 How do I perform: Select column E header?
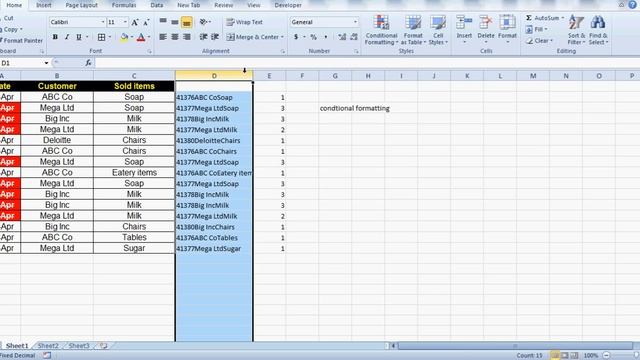coord(269,76)
